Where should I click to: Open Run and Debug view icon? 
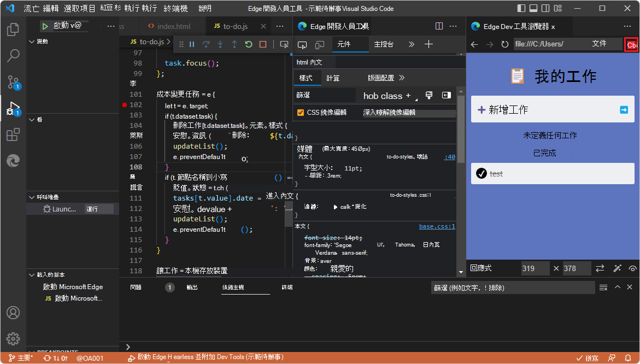coord(13,109)
